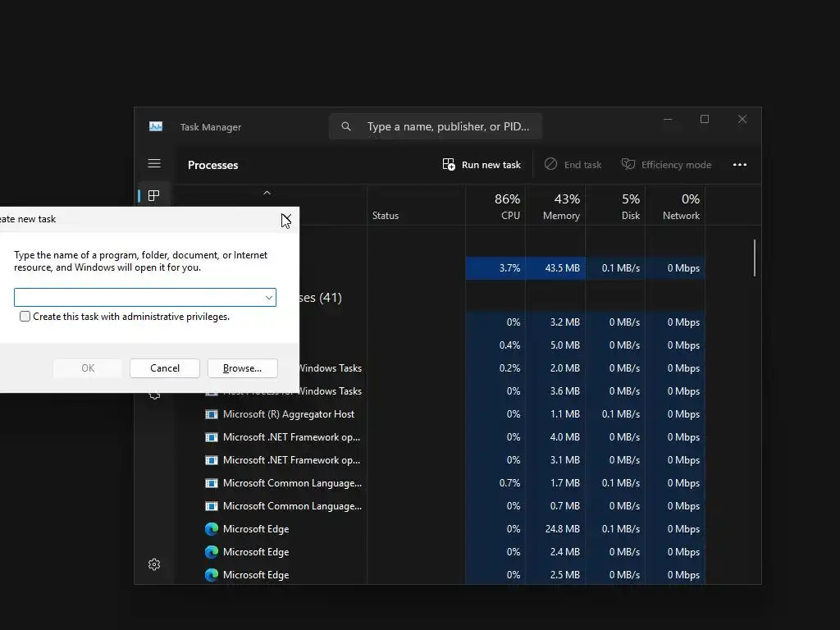Minimize the Task Manager window

point(668,119)
